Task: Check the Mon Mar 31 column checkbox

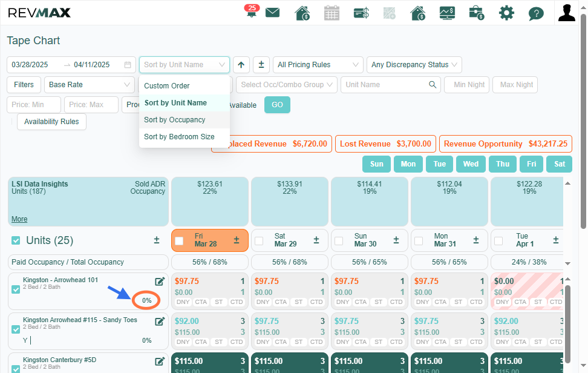Action: (419, 241)
